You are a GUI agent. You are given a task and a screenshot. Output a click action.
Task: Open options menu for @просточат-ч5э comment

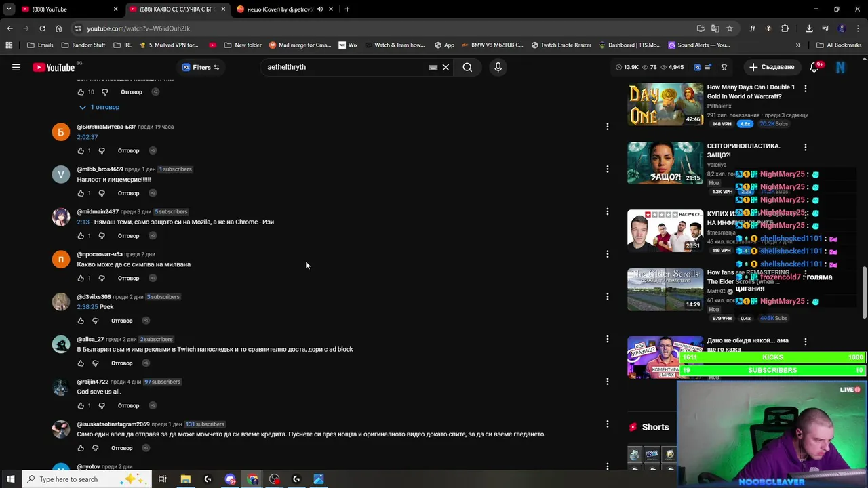coord(607,254)
